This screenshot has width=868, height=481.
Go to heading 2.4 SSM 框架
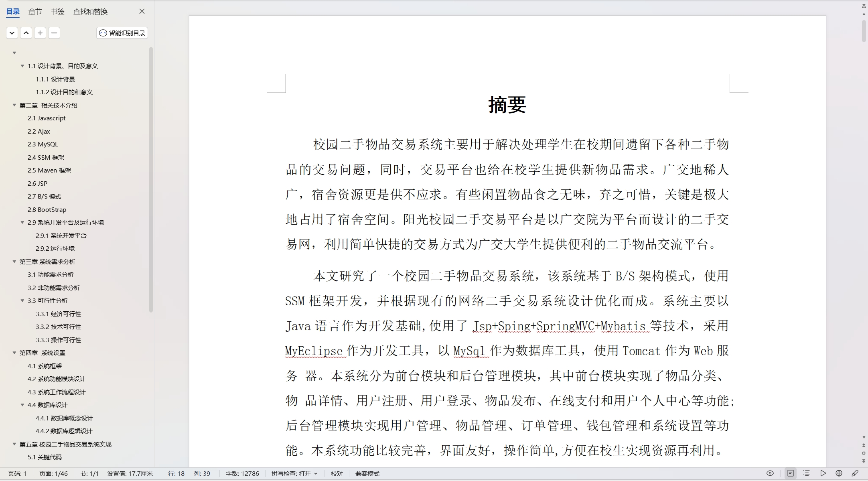click(x=46, y=157)
